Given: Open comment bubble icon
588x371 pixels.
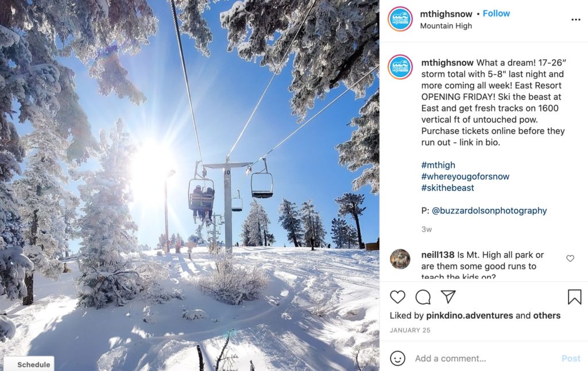Looking at the screenshot, I should (x=423, y=297).
